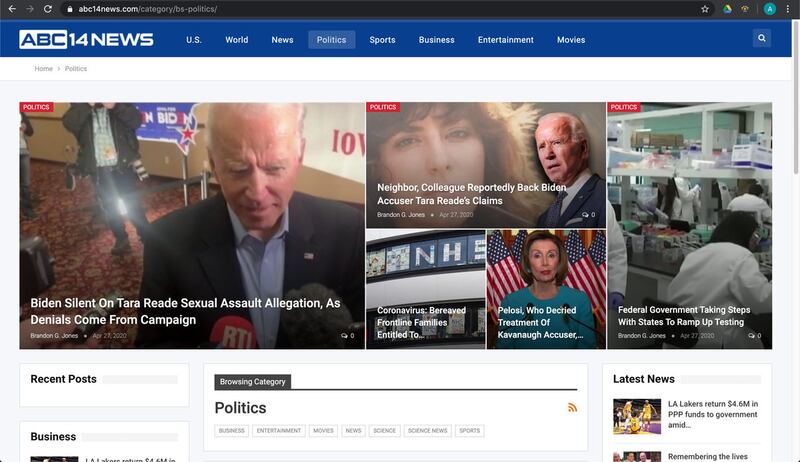Click the large Politics category heading
This screenshot has width=800, height=462.
click(x=240, y=408)
